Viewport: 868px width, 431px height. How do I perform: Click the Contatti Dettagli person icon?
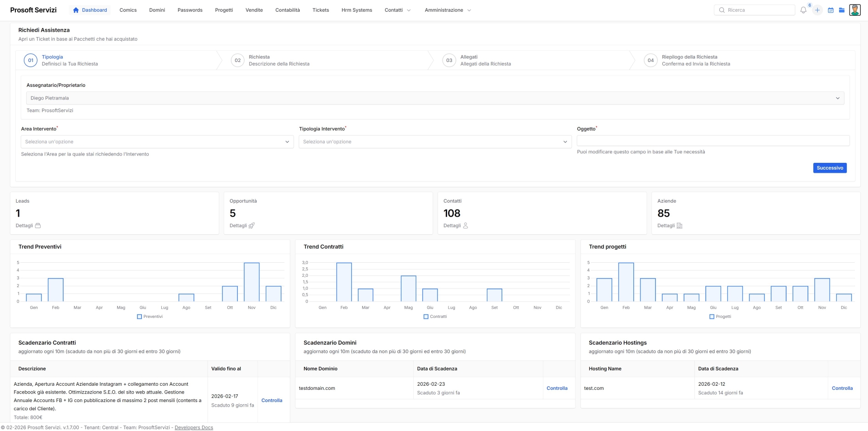466,226
